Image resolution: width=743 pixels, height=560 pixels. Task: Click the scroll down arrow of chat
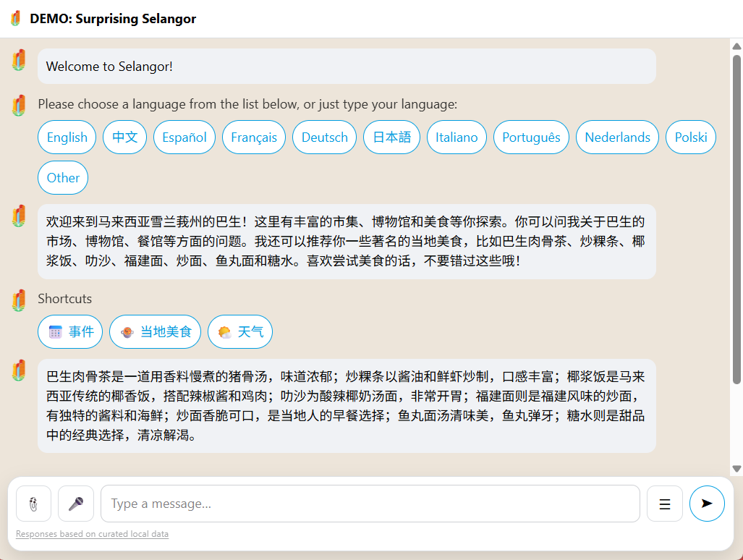pos(736,469)
